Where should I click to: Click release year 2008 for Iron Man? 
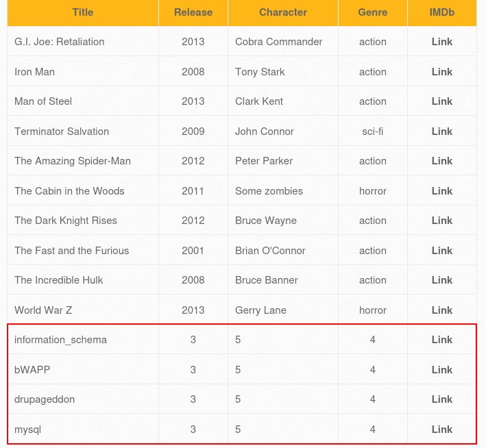click(x=193, y=72)
